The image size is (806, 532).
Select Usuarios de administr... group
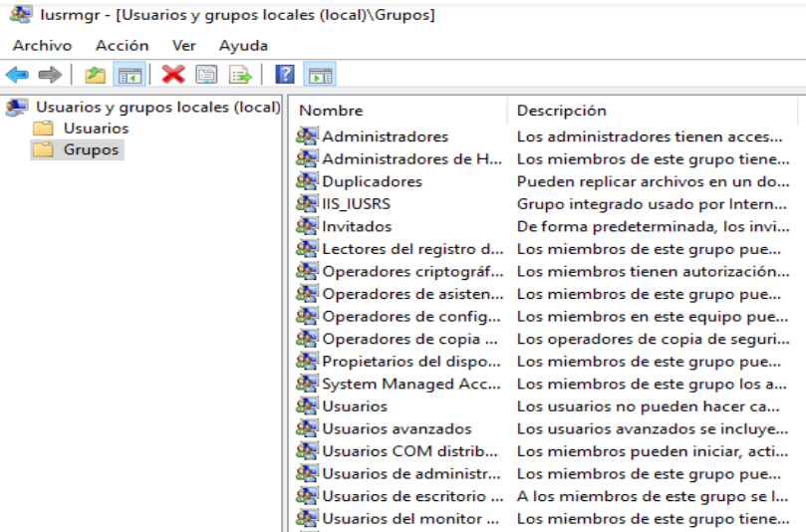coord(411,473)
